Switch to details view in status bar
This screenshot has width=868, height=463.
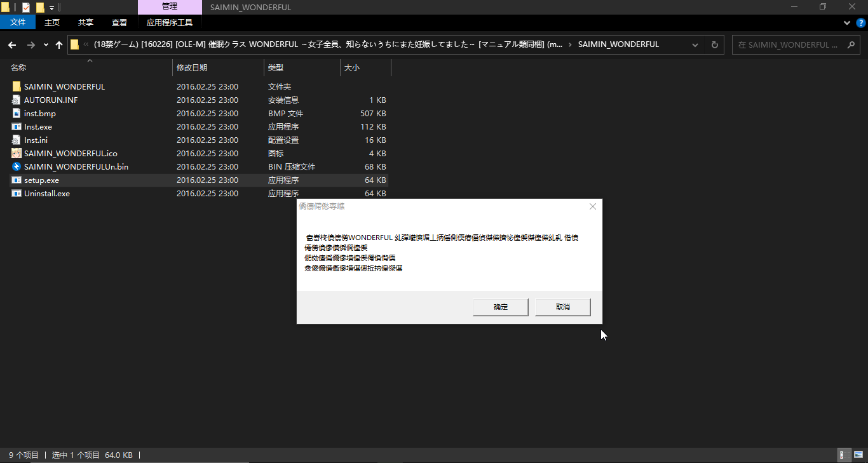(844, 455)
